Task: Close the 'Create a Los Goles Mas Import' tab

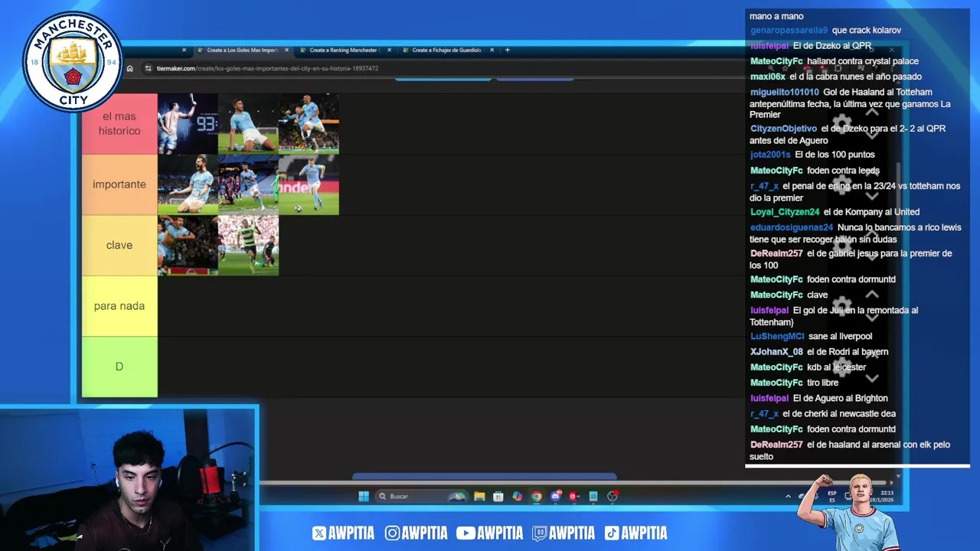Action: click(x=287, y=51)
